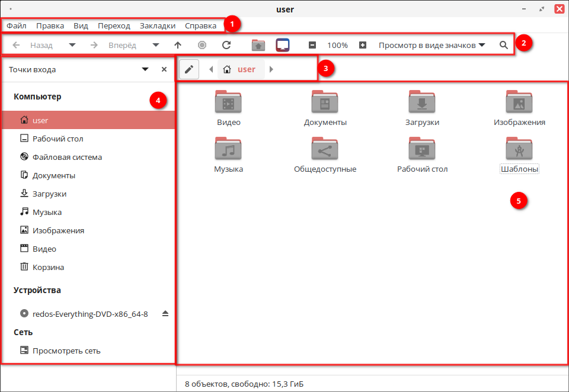
Task: Select Видео in the sidebar
Action: click(x=88, y=249)
